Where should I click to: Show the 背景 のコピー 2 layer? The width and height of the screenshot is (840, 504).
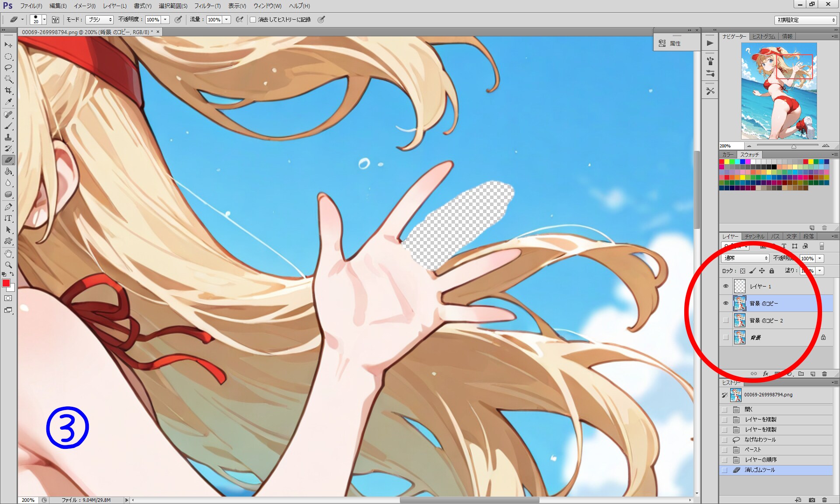[726, 320]
